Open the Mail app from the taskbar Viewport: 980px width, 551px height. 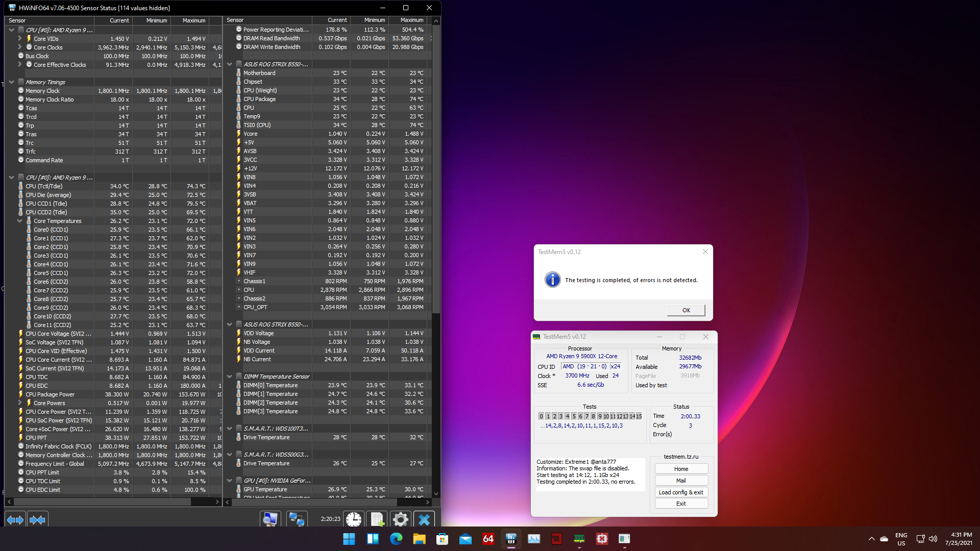465,539
